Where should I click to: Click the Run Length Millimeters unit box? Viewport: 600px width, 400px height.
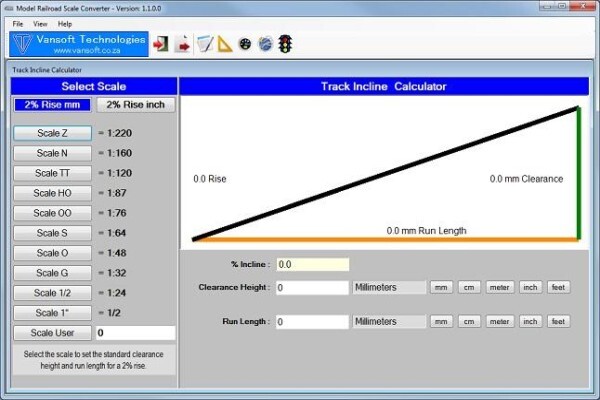tap(389, 322)
